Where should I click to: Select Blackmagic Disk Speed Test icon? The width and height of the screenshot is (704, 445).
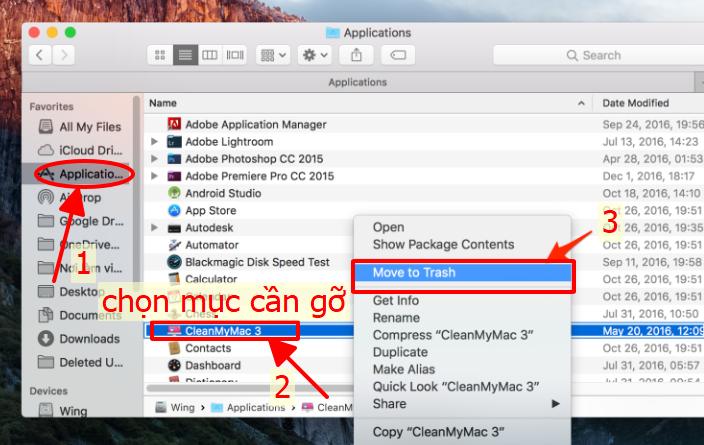[174, 262]
